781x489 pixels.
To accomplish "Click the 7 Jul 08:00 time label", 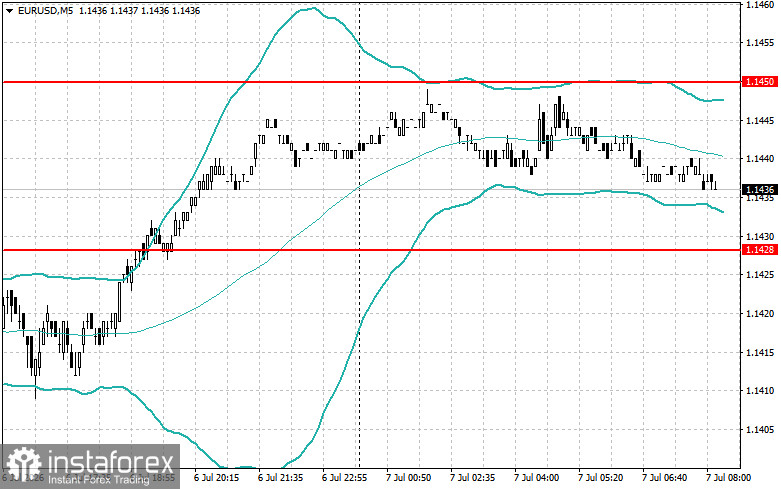I will coord(729,478).
